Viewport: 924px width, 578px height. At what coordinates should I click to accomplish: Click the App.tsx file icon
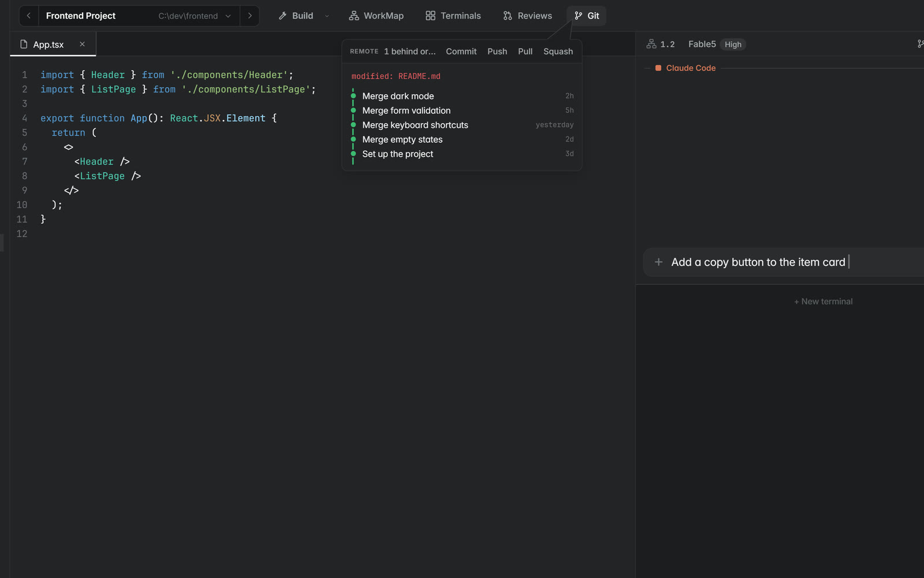(24, 45)
